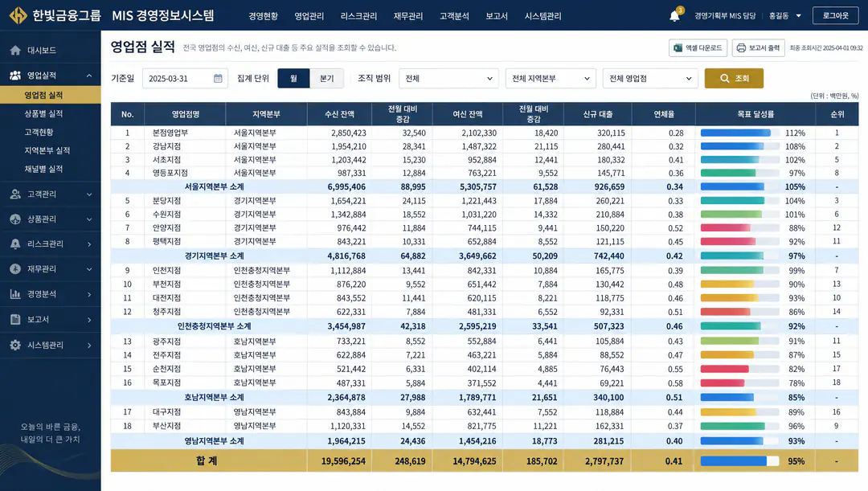Image resolution: width=868 pixels, height=491 pixels.
Task: Expand the 고객관리 sidebar section
Action: tap(89, 194)
